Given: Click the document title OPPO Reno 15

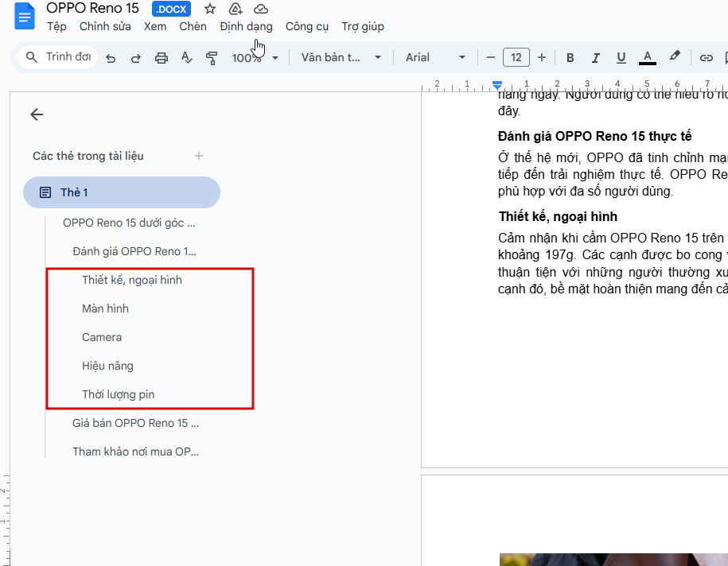Looking at the screenshot, I should pos(92,8).
